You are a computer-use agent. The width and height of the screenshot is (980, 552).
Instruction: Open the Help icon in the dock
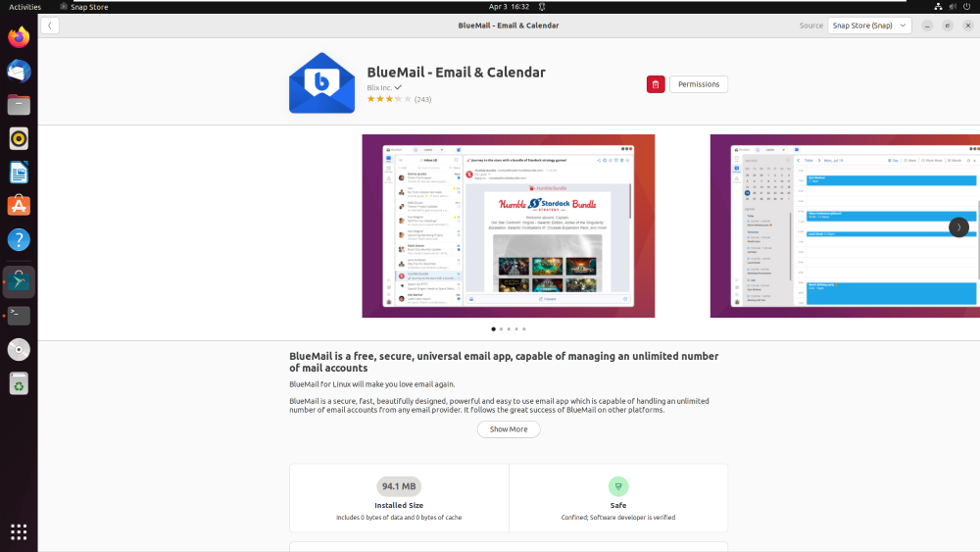[19, 239]
